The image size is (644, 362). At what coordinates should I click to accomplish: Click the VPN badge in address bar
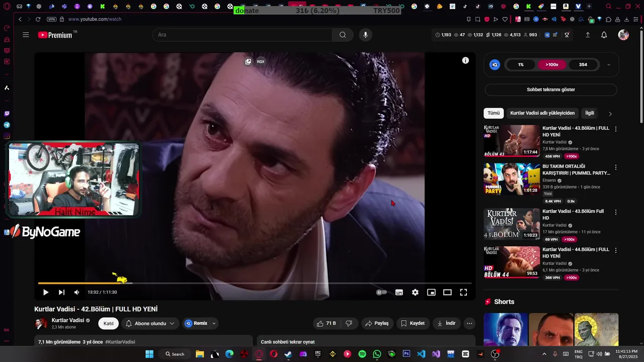[51, 19]
